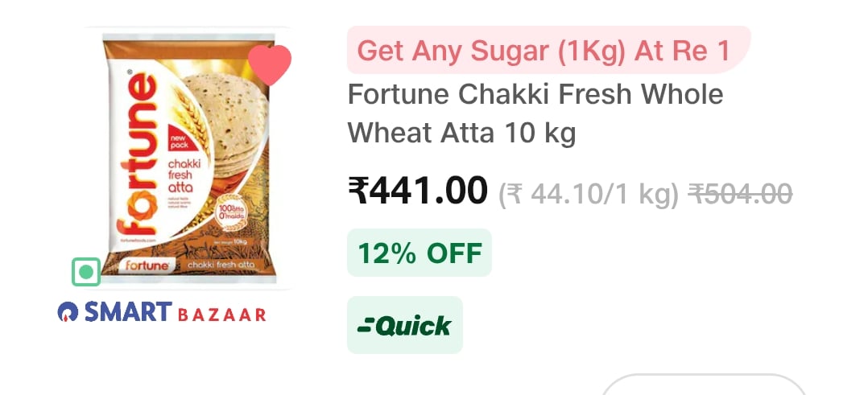Screen dimensions: 868x395
Task: Tap the red BAZAAR text in the store logo
Action: [222, 315]
